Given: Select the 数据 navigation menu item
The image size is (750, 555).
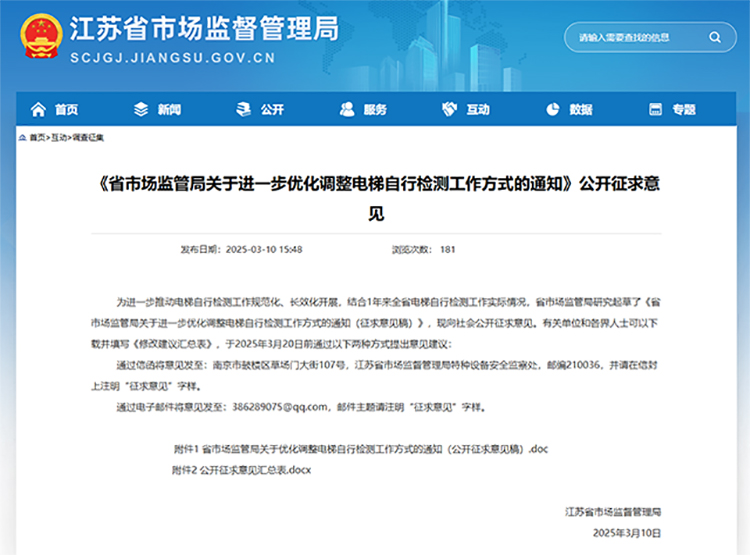Looking at the screenshot, I should pyautogui.click(x=581, y=109).
